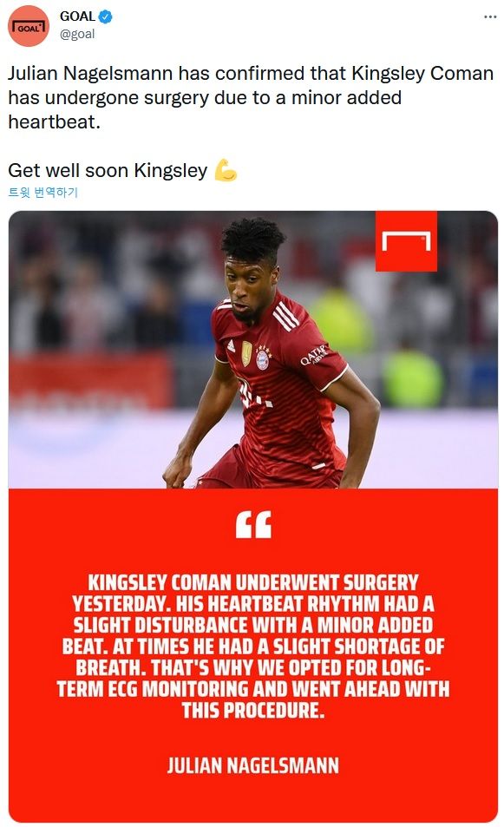The width and height of the screenshot is (504, 827).
Task: Click the gold badge on the jersey chest
Action: [x=246, y=353]
